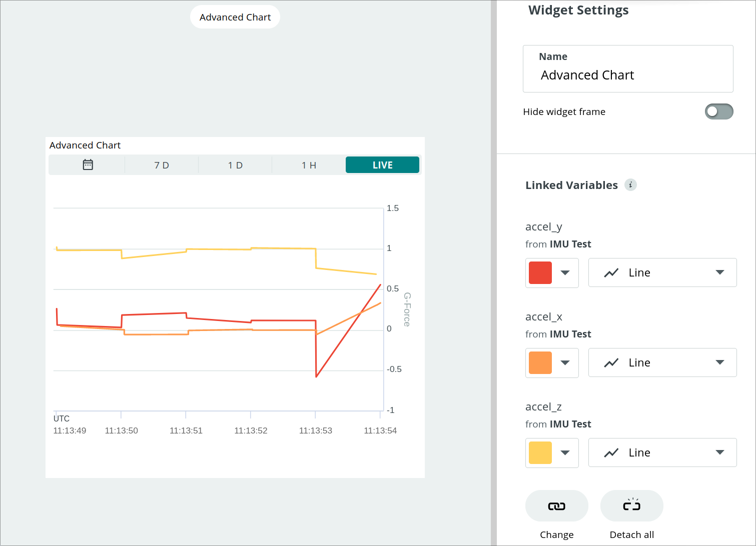This screenshot has height=546, width=756.
Task: Click the Detach all button label
Action: coord(631,534)
